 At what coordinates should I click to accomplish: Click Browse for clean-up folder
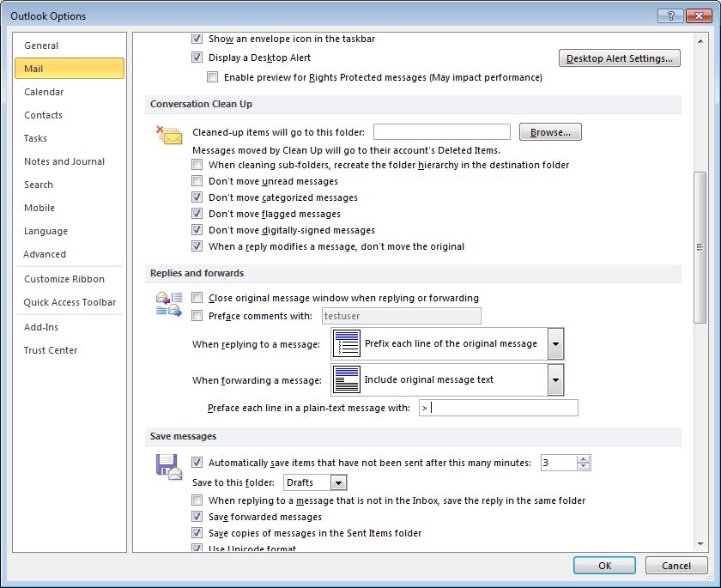550,132
